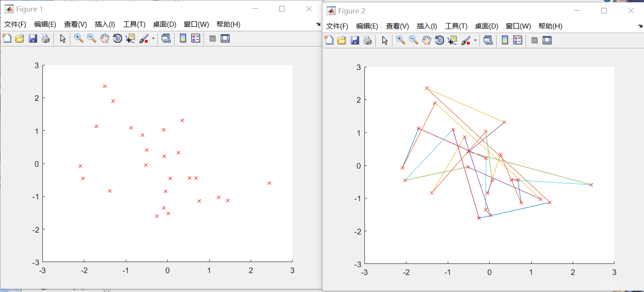Open 帮助(H) menu in Figure 1
644x292 pixels.
pyautogui.click(x=228, y=24)
